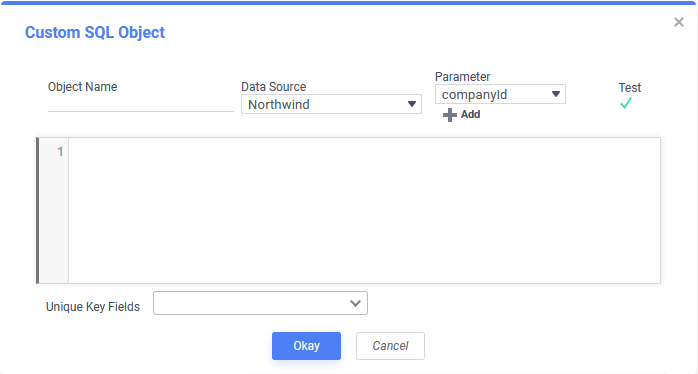Screen dimensions: 698x374
Task: Click the Unique Key Fields label
Action: 93,307
